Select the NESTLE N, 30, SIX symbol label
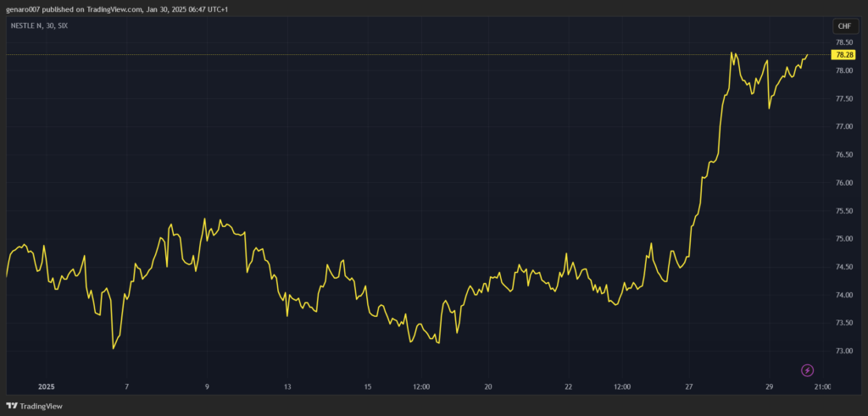 point(39,26)
